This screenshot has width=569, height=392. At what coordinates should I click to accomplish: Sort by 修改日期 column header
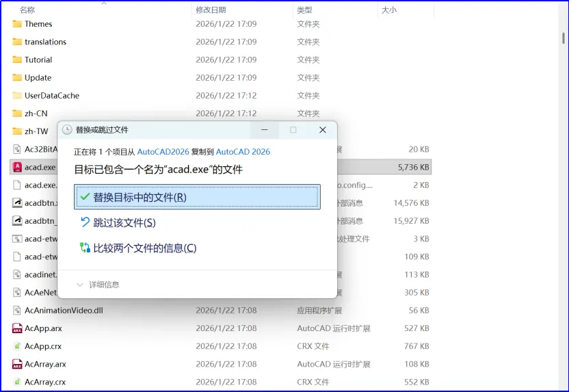(211, 10)
